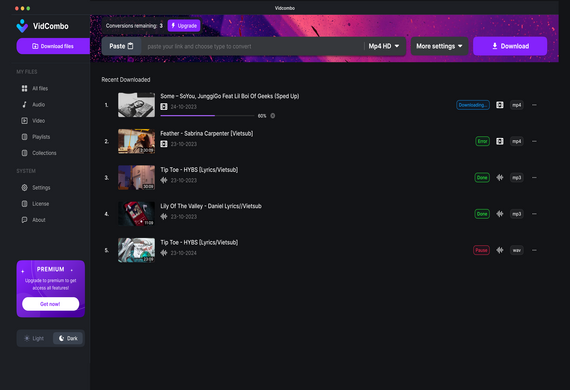Switch to Dark theme

tap(68, 338)
